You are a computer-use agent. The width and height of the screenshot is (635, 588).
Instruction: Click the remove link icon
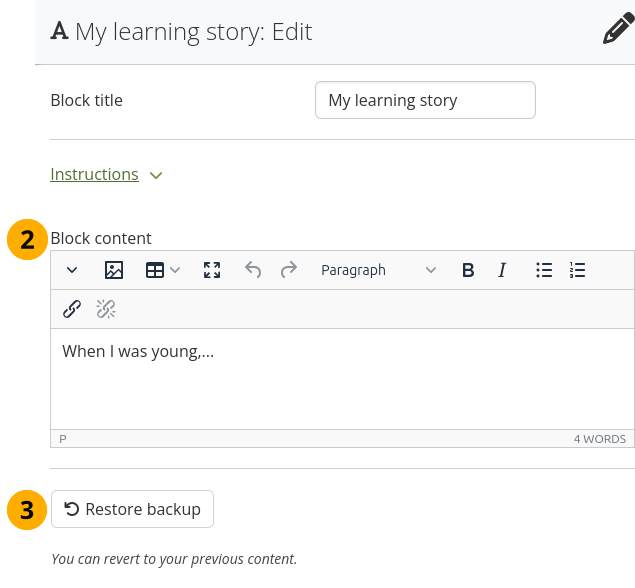[x=106, y=309]
